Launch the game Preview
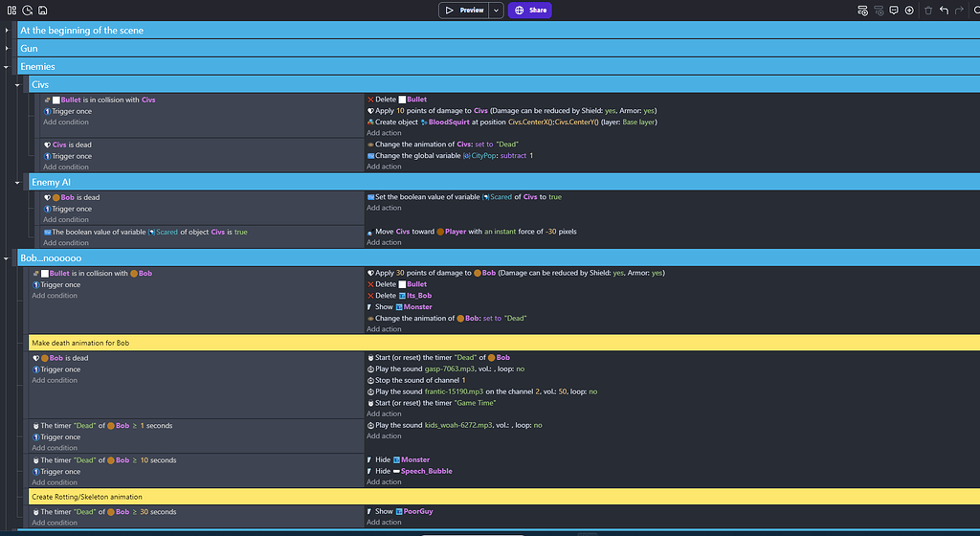This screenshot has height=536, width=980. pos(464,10)
